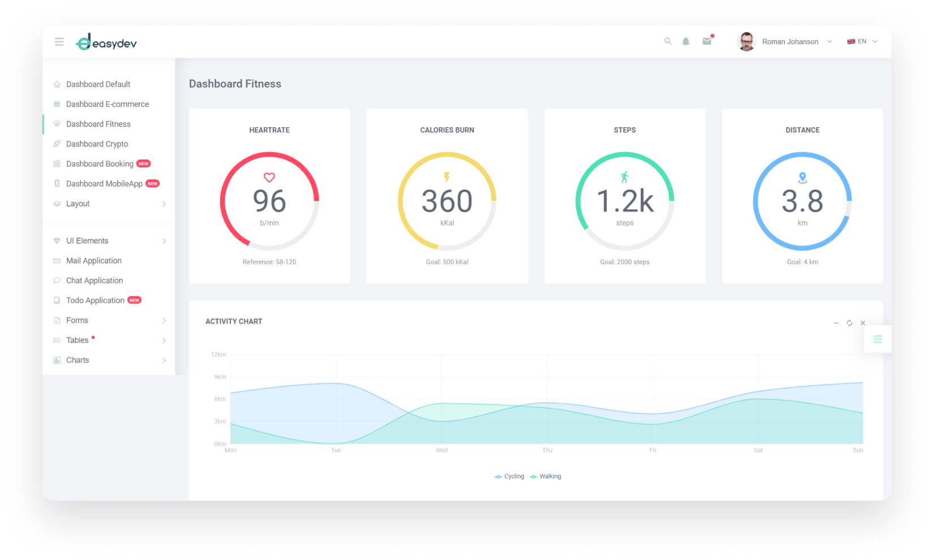Image resolution: width=934 pixels, height=560 pixels.
Task: Open Todo Application link
Action: click(95, 300)
